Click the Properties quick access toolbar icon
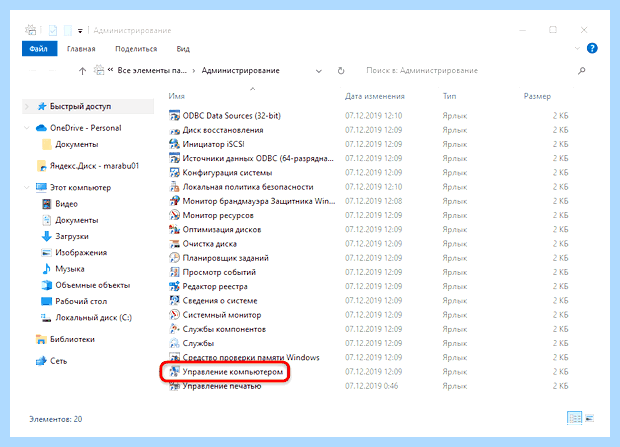Viewport: 620px width, 447px height. pyautogui.click(x=53, y=30)
